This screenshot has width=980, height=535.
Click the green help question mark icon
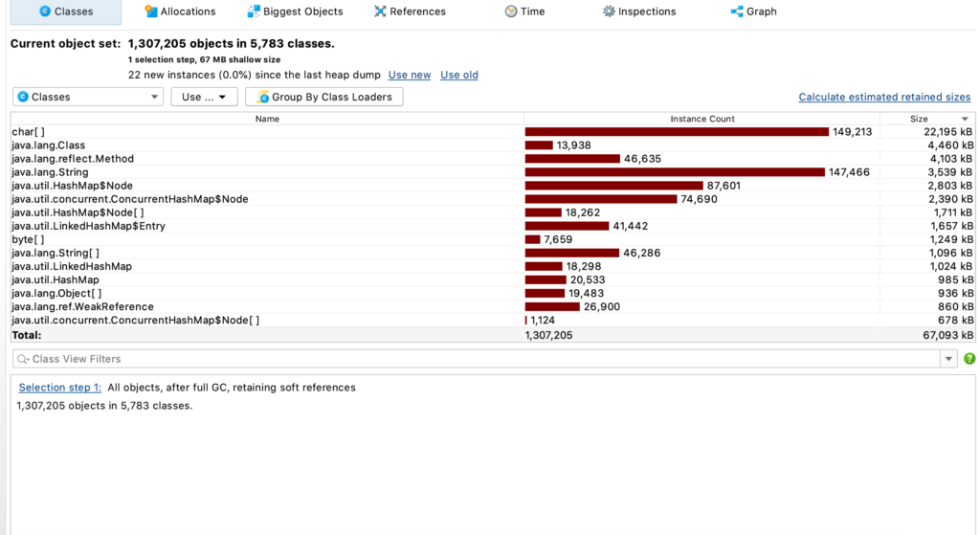point(969,359)
